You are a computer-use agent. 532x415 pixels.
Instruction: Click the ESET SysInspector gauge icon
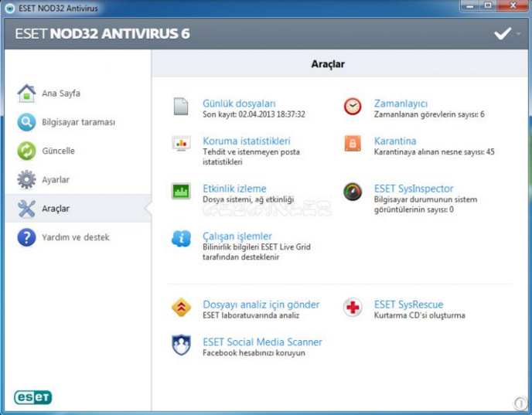click(353, 192)
